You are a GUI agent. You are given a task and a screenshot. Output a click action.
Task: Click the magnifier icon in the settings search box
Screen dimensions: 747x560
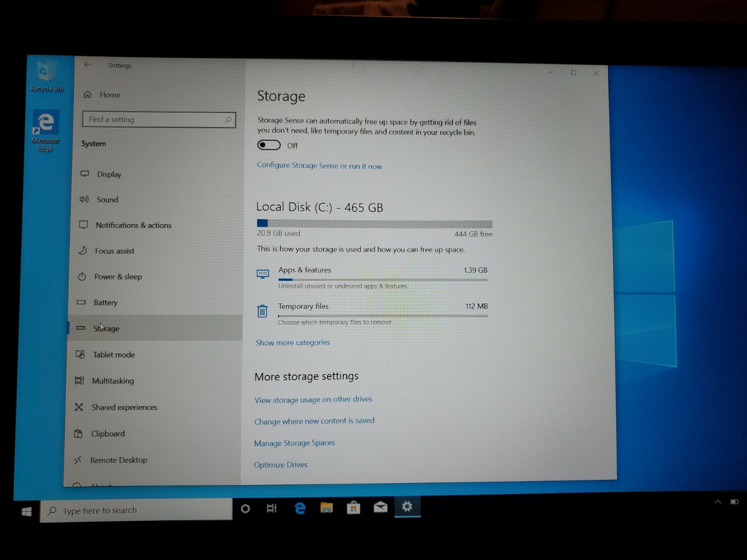pos(228,120)
